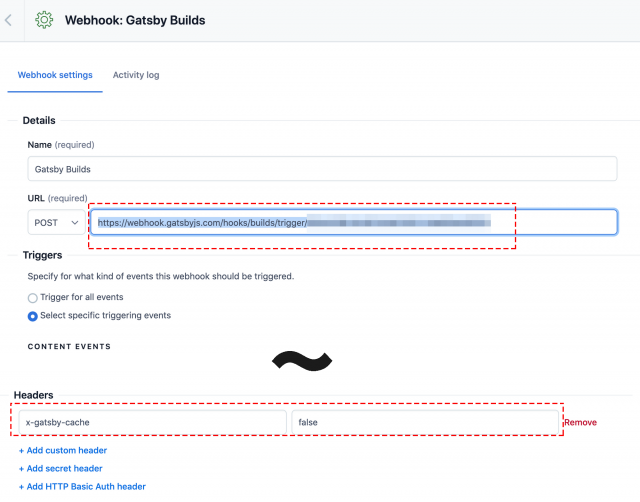This screenshot has height=502, width=640.
Task: Click Add secret header link
Action: click(x=60, y=469)
